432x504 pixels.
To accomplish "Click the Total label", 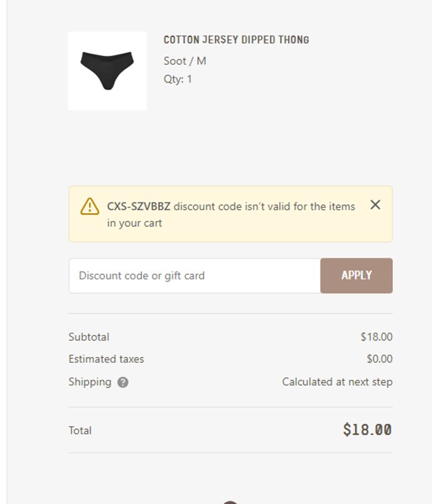I will click(x=80, y=430).
